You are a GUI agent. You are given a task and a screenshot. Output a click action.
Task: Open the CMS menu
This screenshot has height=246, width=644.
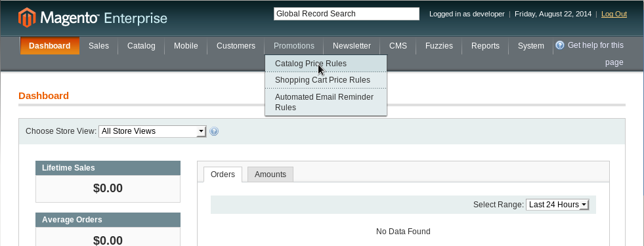398,45
